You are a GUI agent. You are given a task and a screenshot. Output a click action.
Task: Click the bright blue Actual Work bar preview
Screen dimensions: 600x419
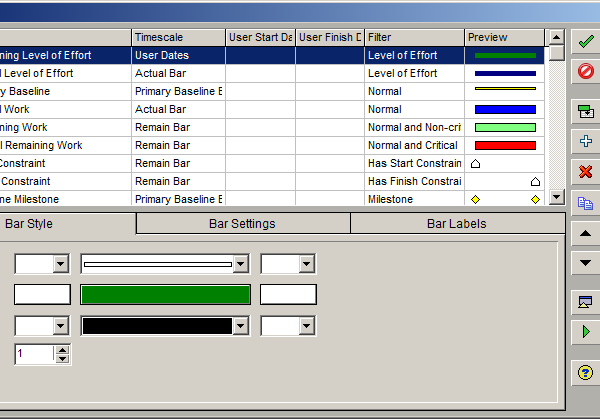(505, 110)
